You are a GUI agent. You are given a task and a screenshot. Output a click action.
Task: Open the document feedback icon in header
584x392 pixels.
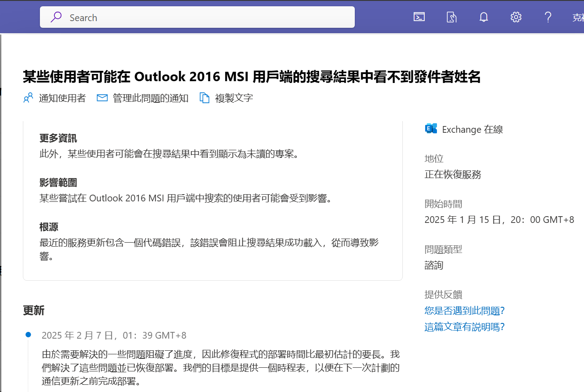click(451, 17)
